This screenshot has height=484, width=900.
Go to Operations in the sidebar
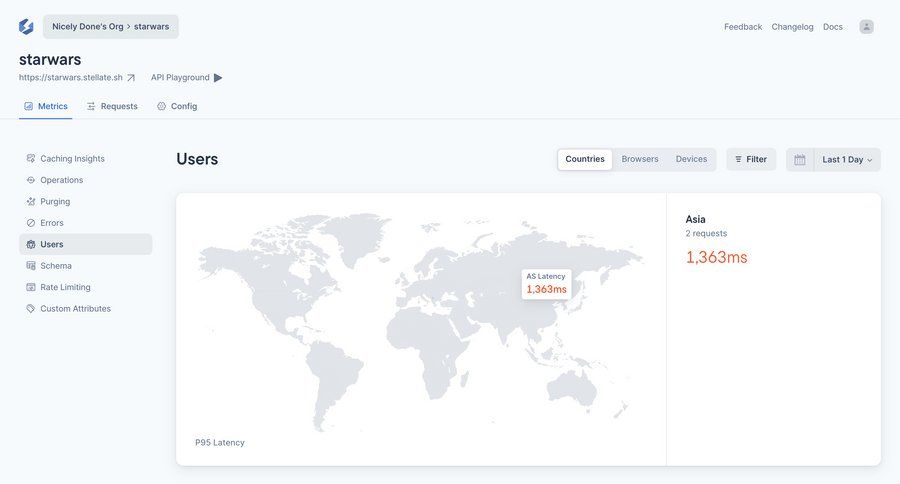pyautogui.click(x=61, y=180)
